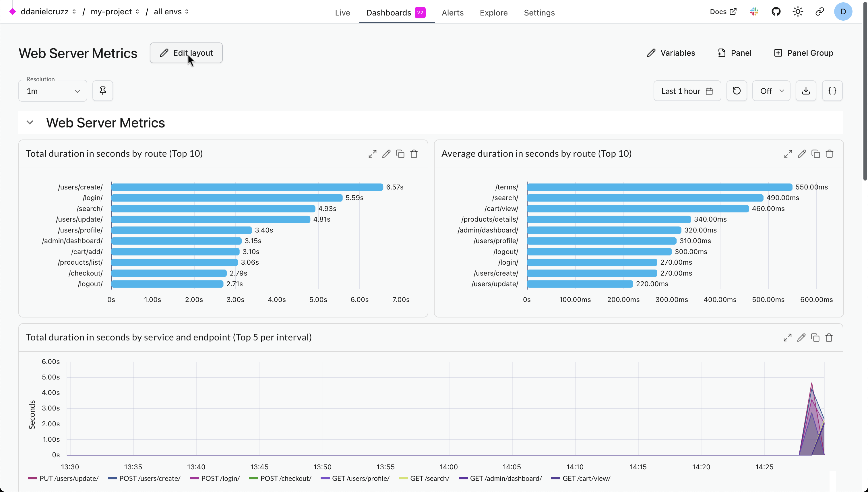Switch to the Explore tab
Image resolution: width=868 pixels, height=492 pixels.
tap(494, 13)
